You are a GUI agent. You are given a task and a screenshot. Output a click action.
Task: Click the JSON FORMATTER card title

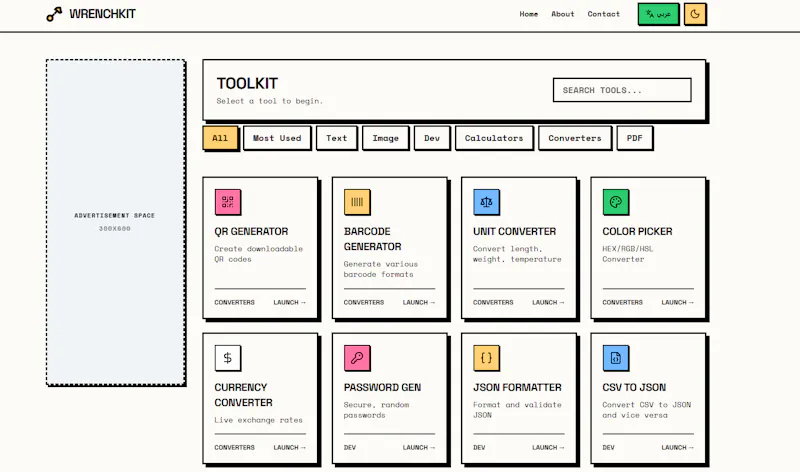(517, 388)
